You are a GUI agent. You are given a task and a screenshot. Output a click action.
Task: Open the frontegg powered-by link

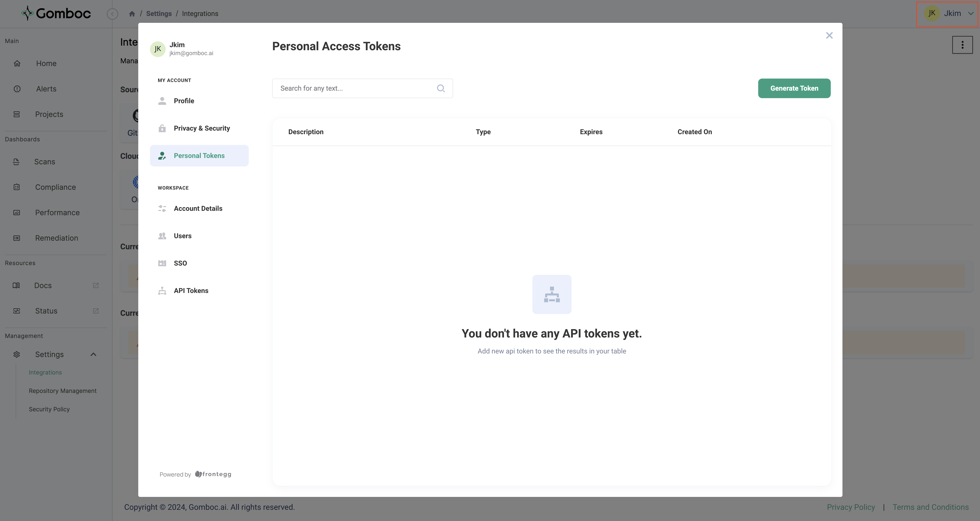[213, 474]
